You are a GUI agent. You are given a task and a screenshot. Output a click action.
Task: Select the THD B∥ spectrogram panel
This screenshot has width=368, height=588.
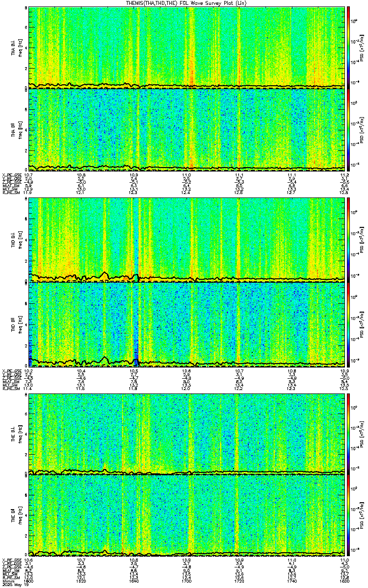(186, 324)
